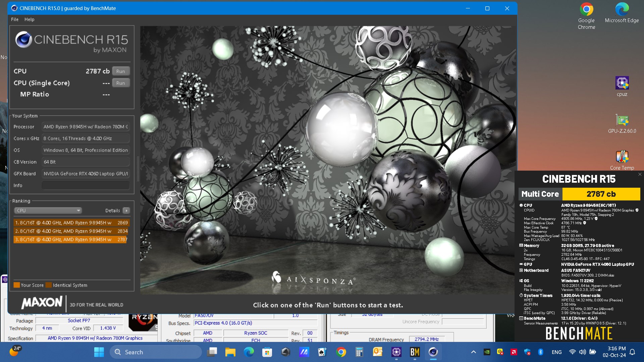
Task: Click the BENCHMATE logo in overlay
Action: tap(579, 333)
